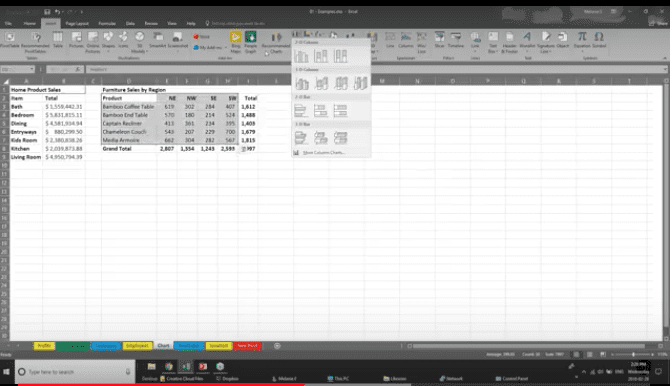The height and width of the screenshot is (386, 672).
Task: Click the Pictures icon
Action: pos(76,40)
